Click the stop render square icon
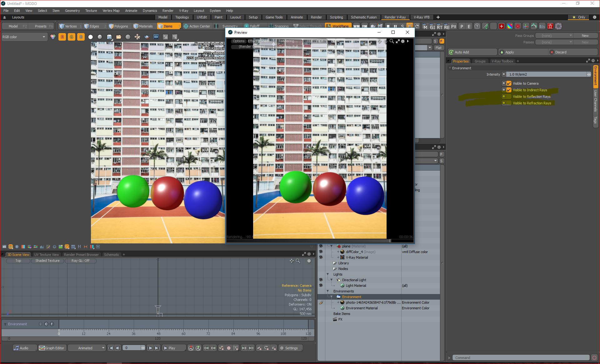Viewport: 600px width, 364px height. coord(388,26)
